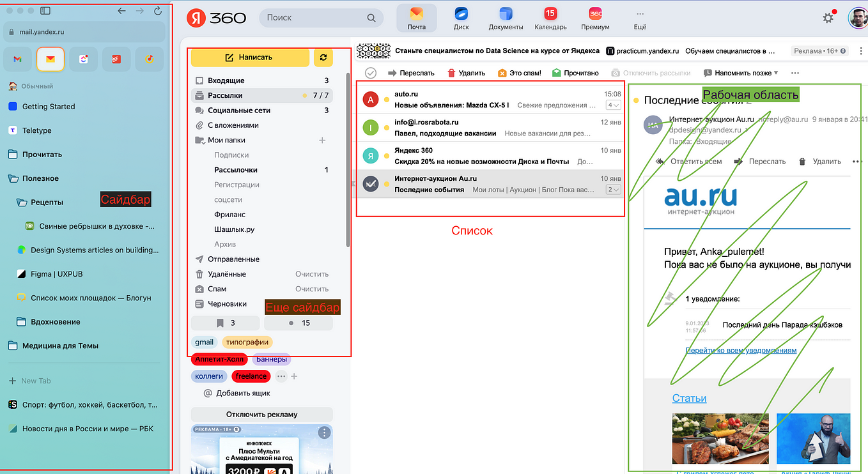The width and height of the screenshot is (868, 474).
Task: Click Удалить in the list toolbar
Action: pos(466,73)
